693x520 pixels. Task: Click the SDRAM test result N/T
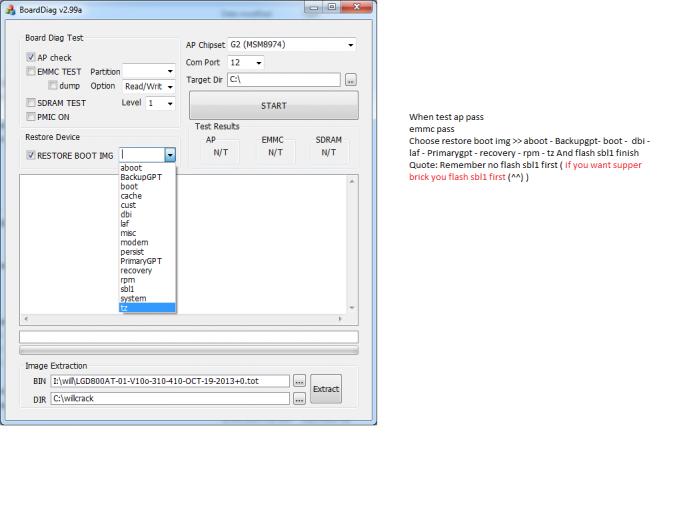329,153
